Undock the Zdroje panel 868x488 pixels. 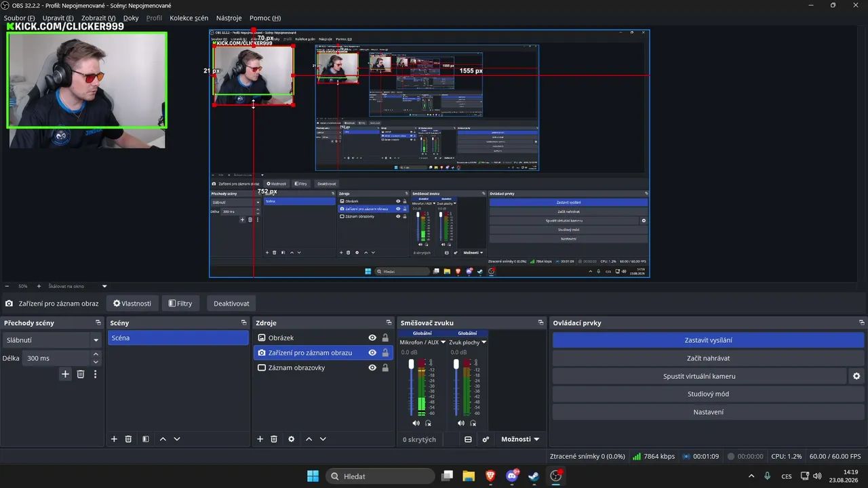click(389, 323)
